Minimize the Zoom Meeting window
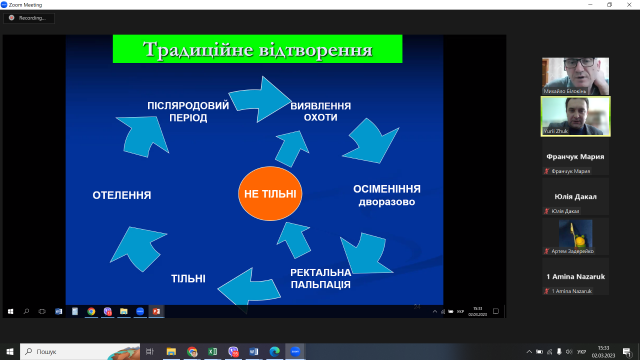Viewport: 640px width, 360px height. coord(590,5)
